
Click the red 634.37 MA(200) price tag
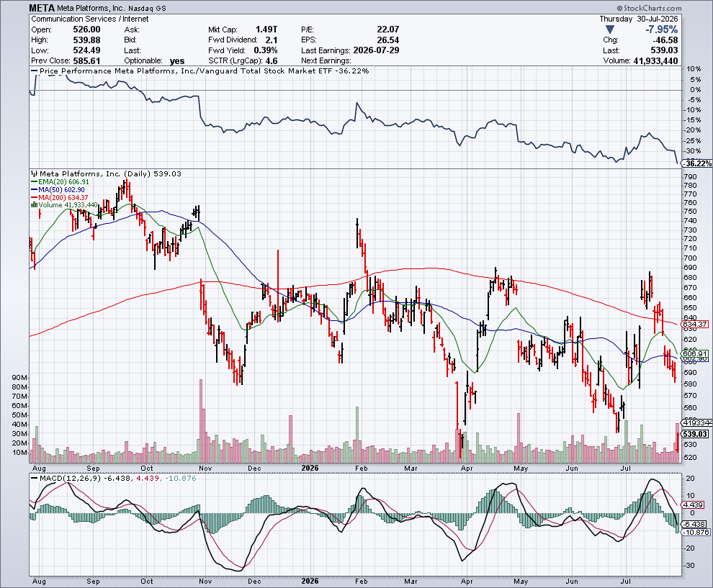pyautogui.click(x=695, y=324)
